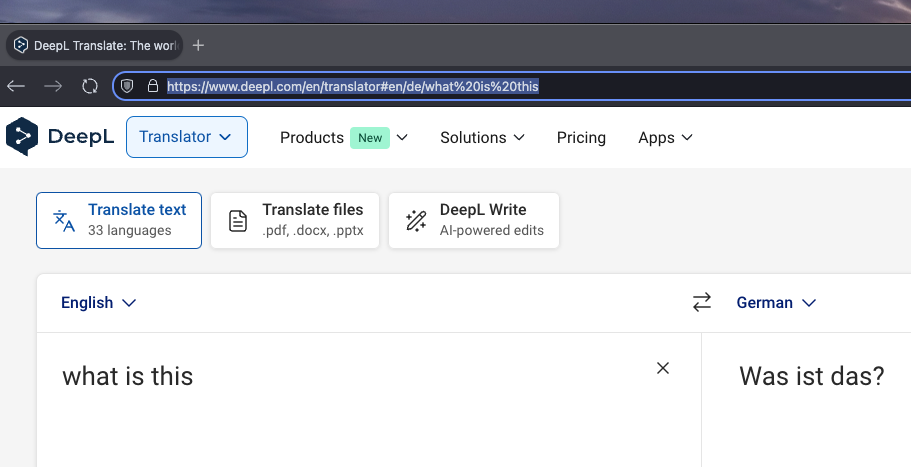Click the padlock site security icon
This screenshot has width=911, height=467.
[x=152, y=86]
